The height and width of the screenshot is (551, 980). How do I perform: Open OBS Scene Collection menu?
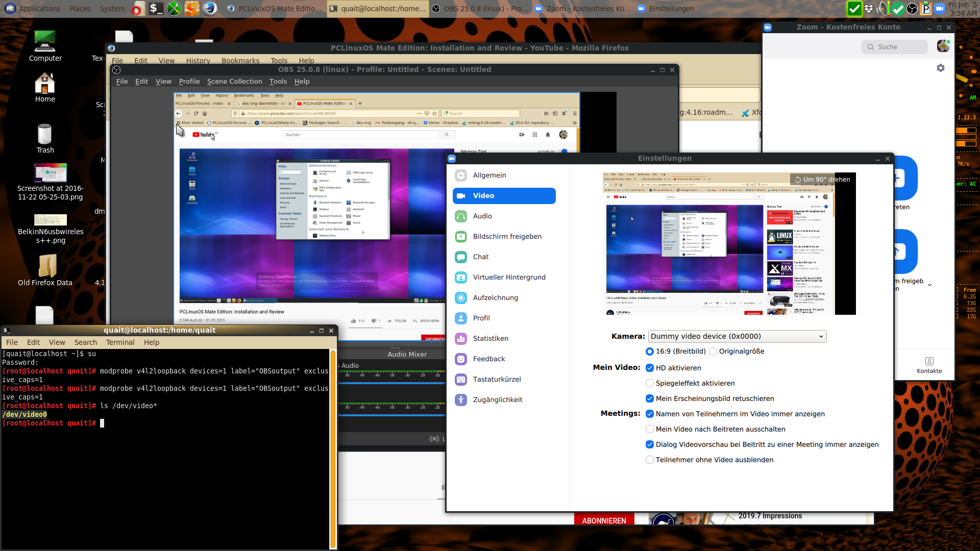[234, 81]
